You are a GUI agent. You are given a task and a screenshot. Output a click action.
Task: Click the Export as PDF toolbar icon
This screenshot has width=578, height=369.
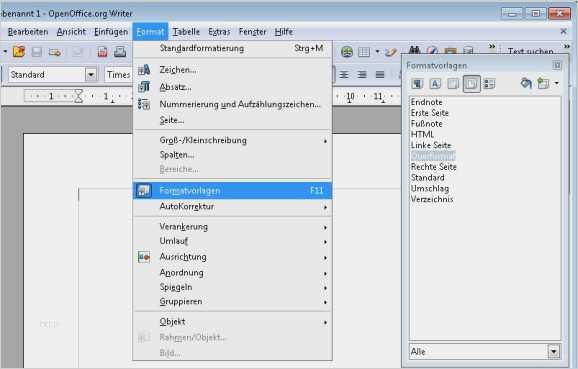[102, 52]
